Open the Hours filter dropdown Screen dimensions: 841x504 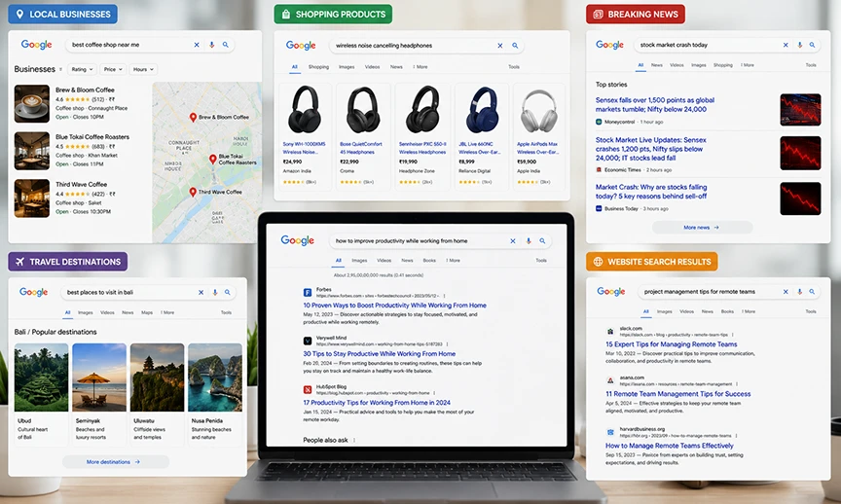pyautogui.click(x=143, y=69)
